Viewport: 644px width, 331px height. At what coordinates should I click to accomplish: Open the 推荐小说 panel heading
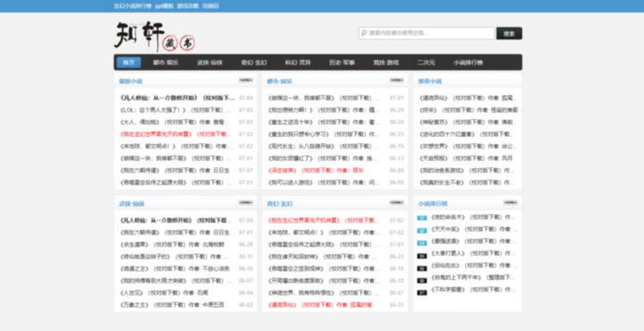[430, 81]
